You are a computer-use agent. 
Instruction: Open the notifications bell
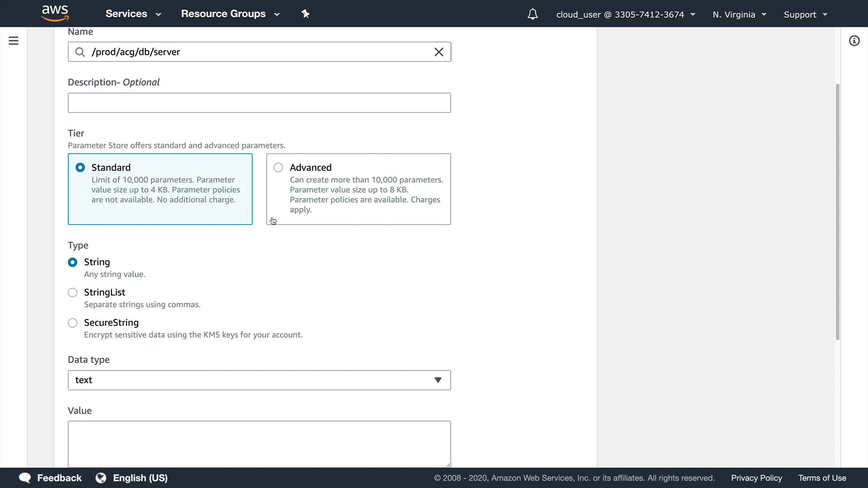(x=533, y=14)
